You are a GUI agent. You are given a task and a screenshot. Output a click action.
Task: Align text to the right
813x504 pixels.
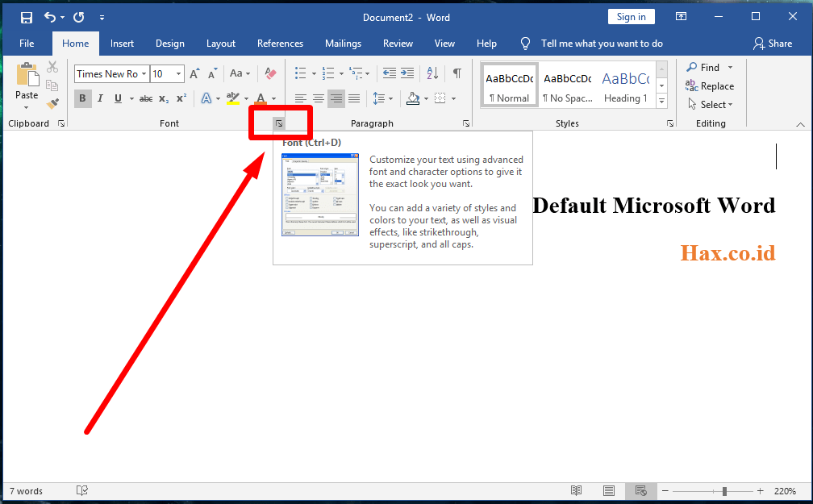[336, 98]
